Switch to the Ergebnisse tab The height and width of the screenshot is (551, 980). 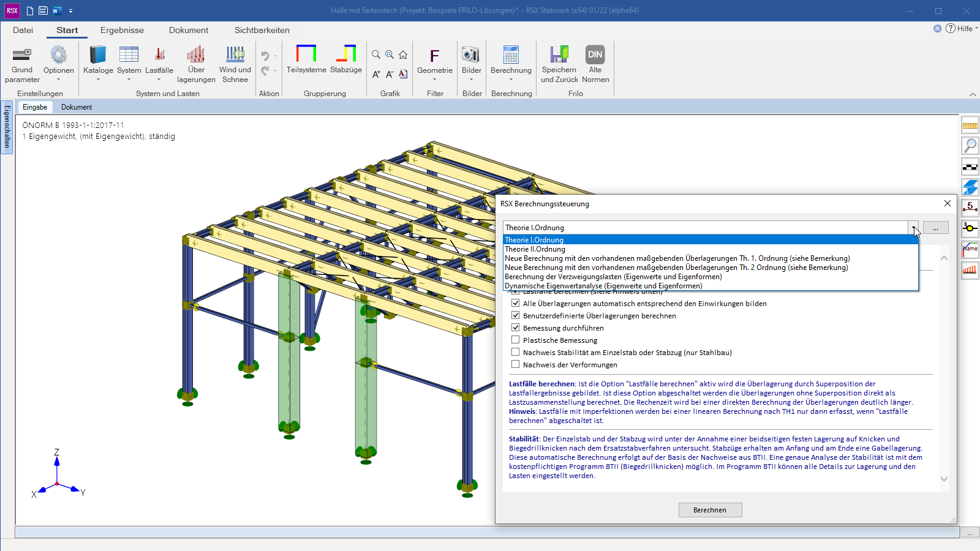point(122,30)
